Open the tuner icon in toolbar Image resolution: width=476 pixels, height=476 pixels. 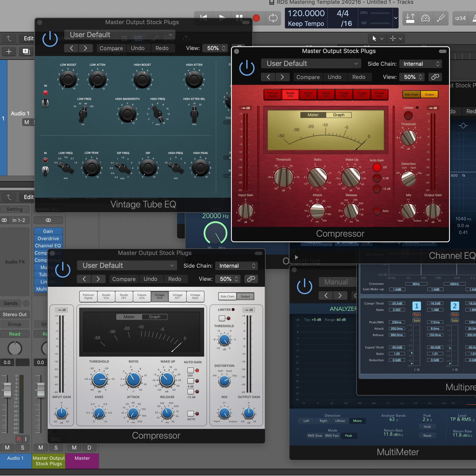click(441, 18)
